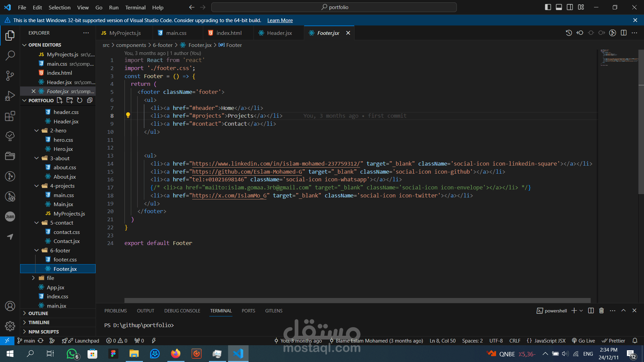This screenshot has height=362, width=644.
Task: Switch to the Header.jsx tab
Action: [x=279, y=33]
